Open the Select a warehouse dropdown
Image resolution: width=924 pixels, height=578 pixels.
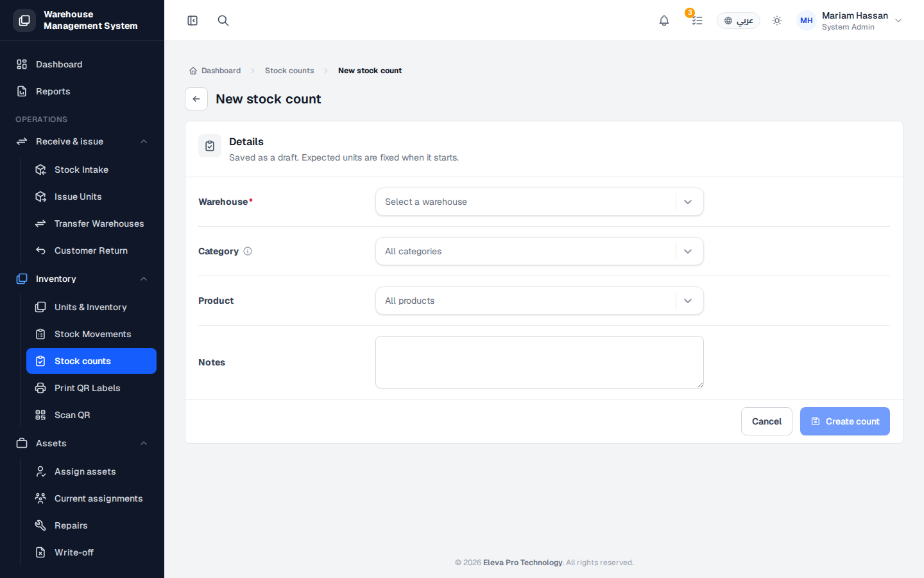[540, 202]
